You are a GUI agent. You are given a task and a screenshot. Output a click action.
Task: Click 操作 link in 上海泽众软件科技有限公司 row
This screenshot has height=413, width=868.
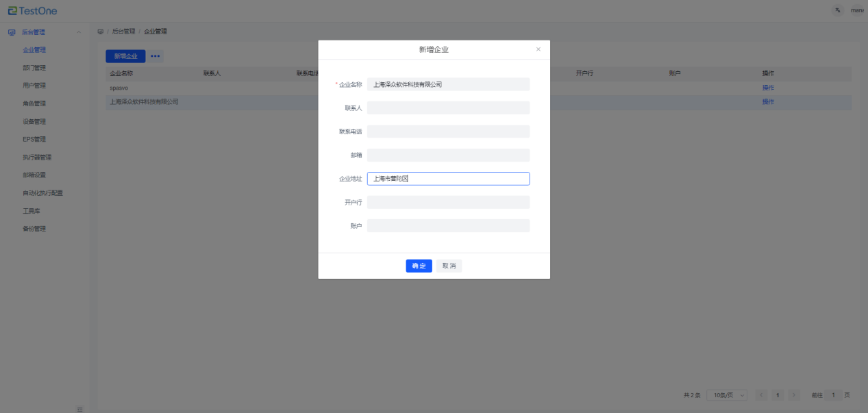pyautogui.click(x=768, y=102)
